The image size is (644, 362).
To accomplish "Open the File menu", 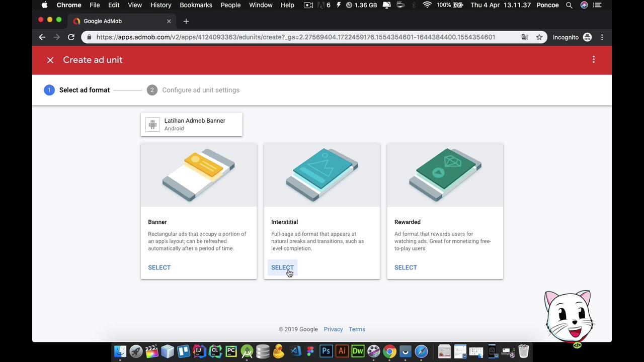I will (95, 5).
